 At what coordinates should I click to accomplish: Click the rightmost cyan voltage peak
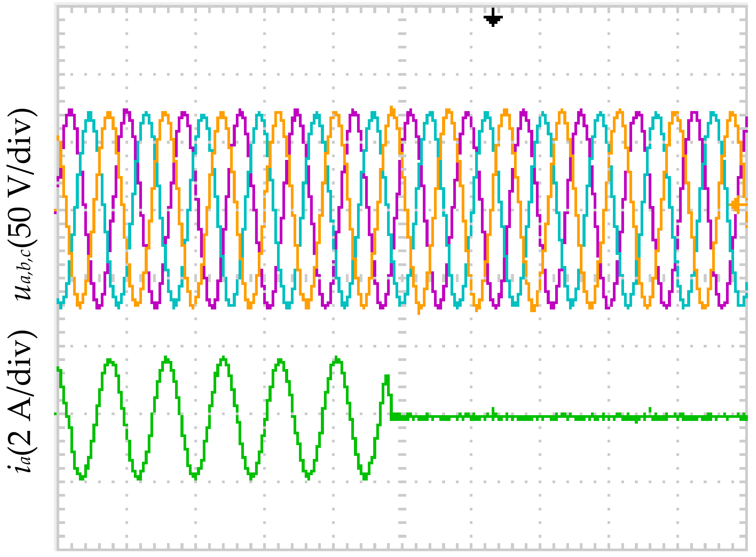click(713, 115)
